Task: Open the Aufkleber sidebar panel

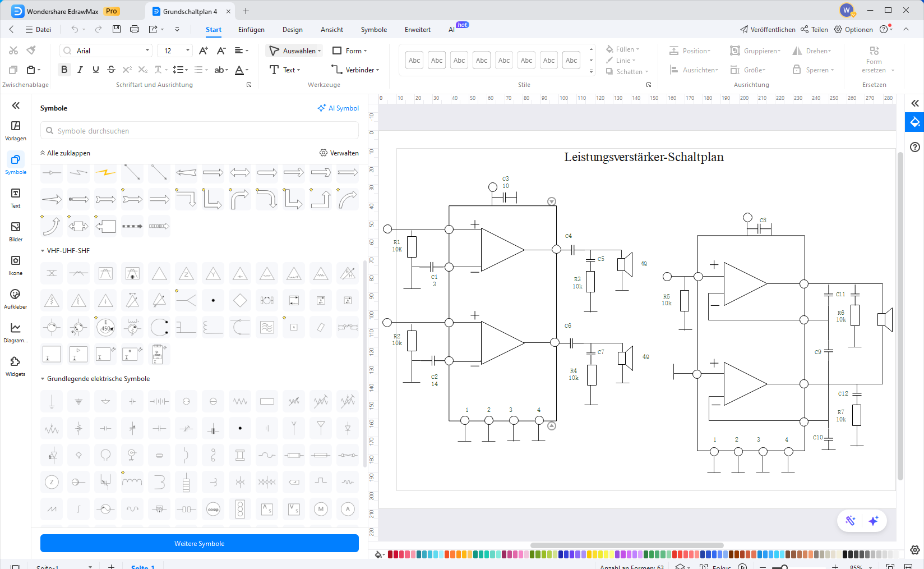Action: [x=16, y=299]
